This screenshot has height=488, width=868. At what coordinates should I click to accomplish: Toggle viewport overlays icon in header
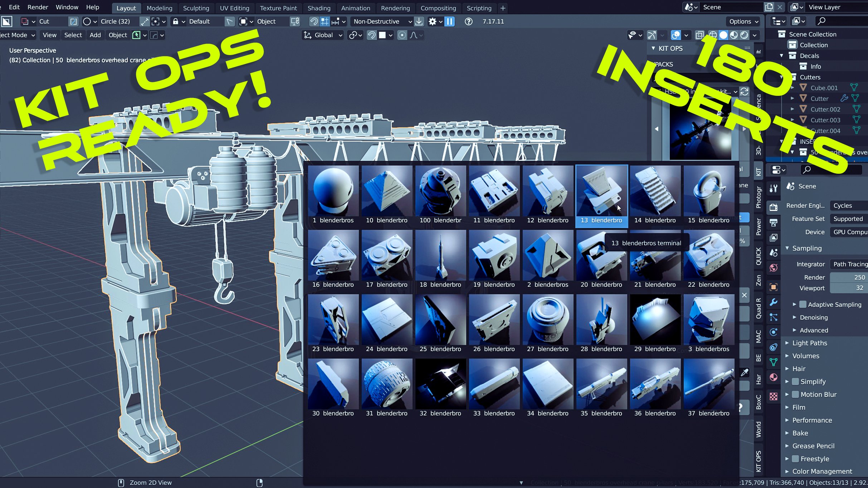point(676,35)
